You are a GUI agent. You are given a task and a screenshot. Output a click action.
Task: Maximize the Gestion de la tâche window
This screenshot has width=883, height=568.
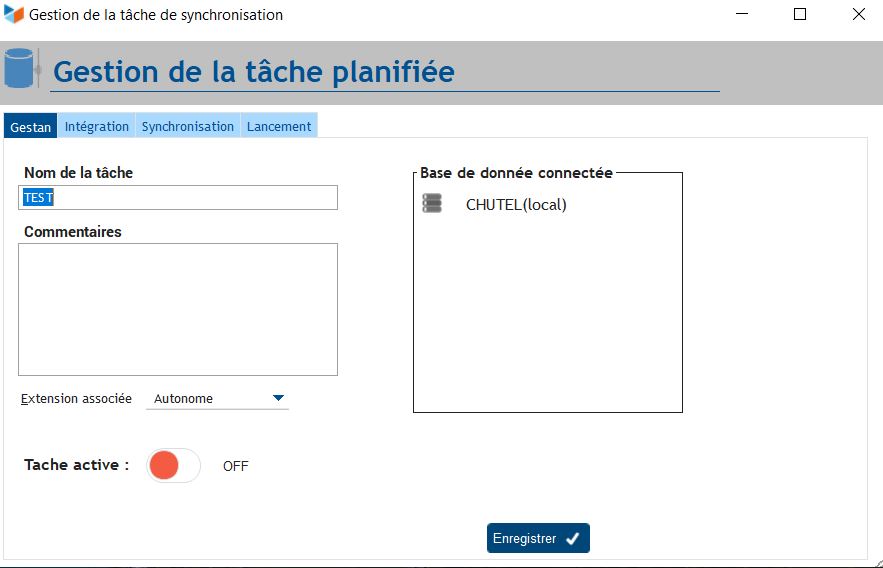tap(800, 15)
